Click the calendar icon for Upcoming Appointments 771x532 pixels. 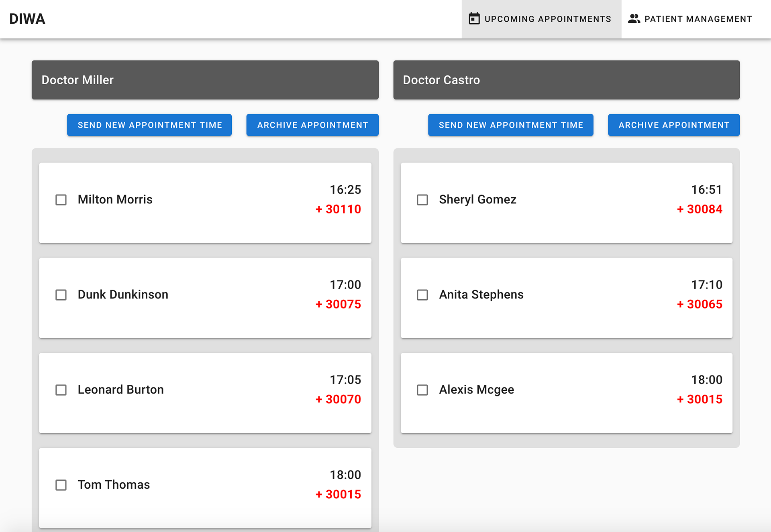[474, 19]
